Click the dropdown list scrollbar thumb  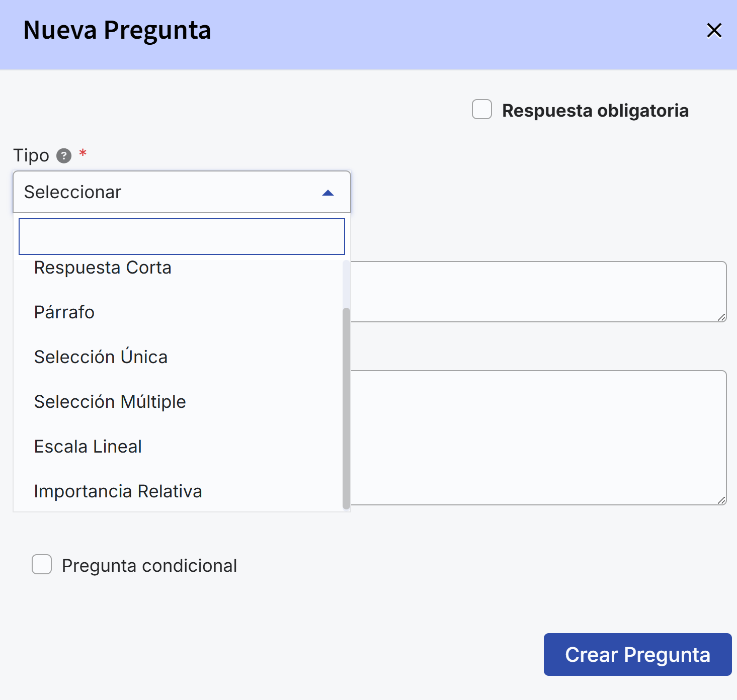point(346,408)
